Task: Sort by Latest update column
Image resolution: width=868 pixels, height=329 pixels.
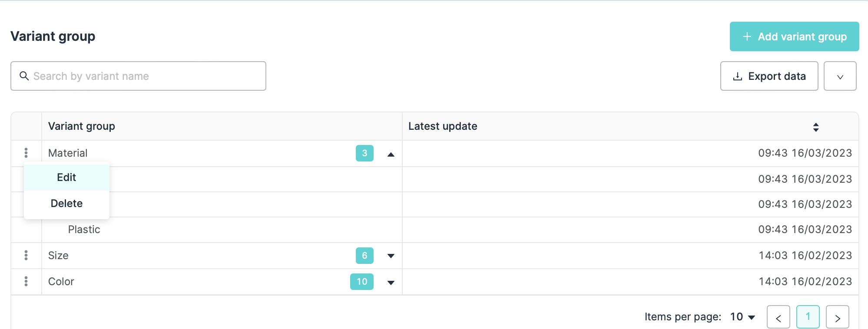Action: pyautogui.click(x=815, y=127)
